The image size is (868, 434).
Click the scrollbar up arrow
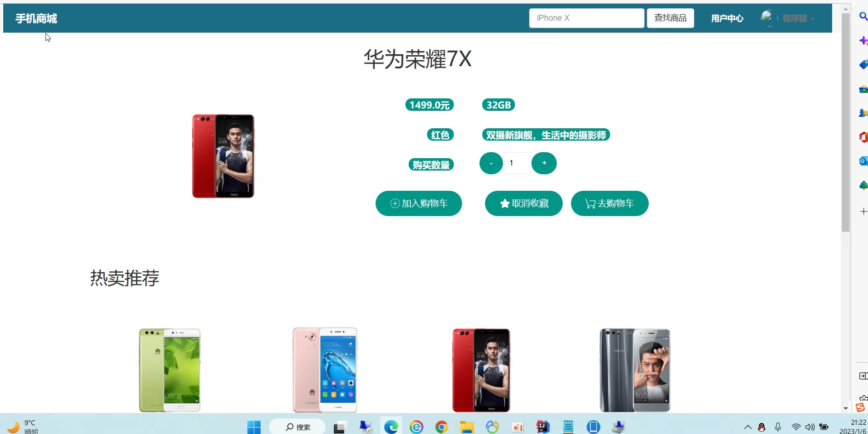click(845, 8)
